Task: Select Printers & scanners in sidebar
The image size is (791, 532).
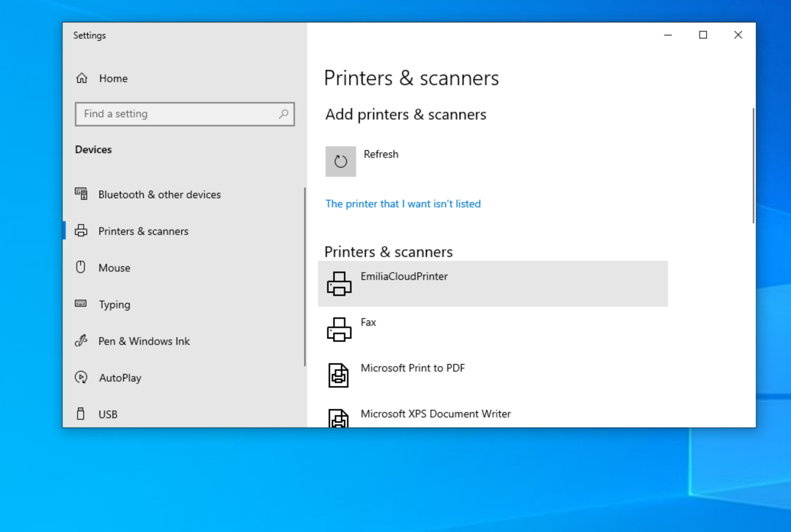Action: coord(143,231)
